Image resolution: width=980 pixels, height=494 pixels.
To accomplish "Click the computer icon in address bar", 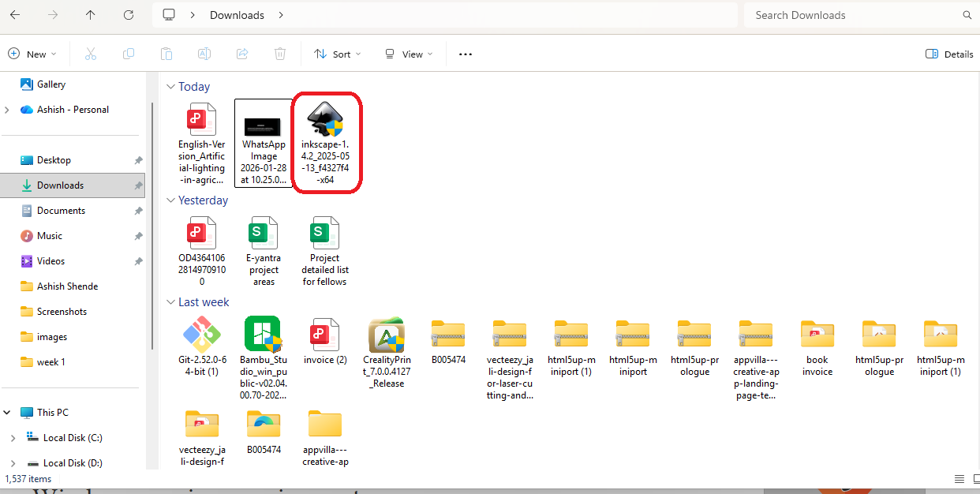I will (168, 15).
